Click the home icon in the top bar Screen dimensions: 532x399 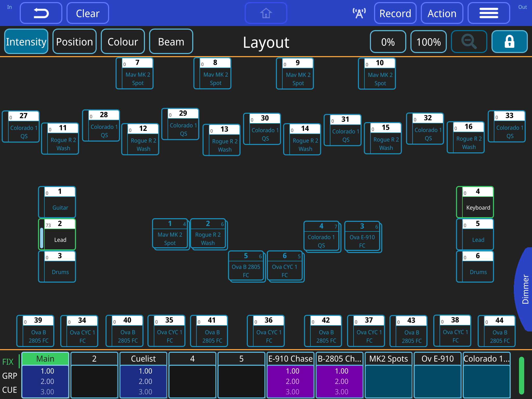(x=266, y=13)
